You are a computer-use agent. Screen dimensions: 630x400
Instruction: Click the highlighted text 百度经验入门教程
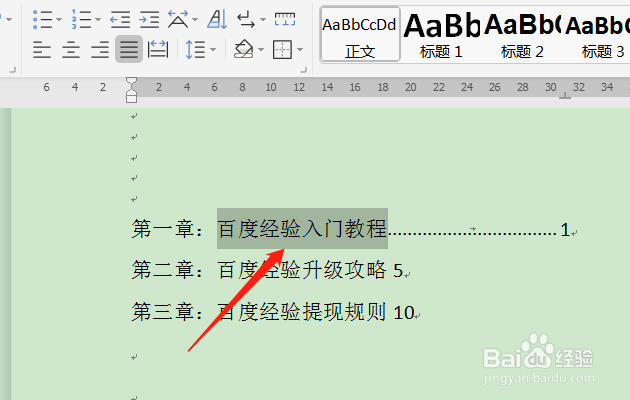[x=302, y=229]
